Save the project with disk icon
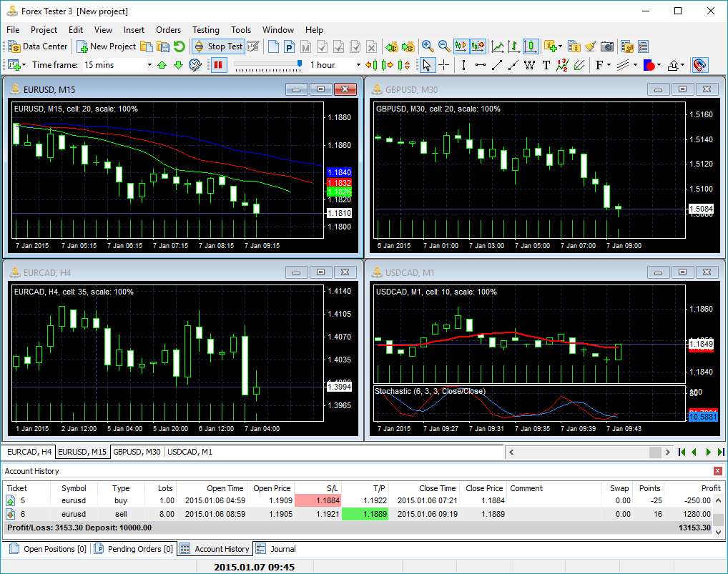This screenshot has width=728, height=574. [163, 46]
